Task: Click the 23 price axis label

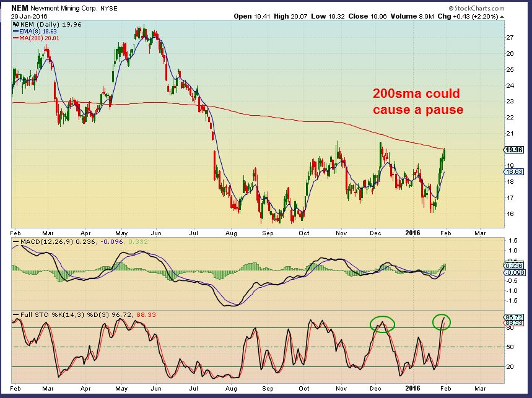Action: [x=510, y=102]
